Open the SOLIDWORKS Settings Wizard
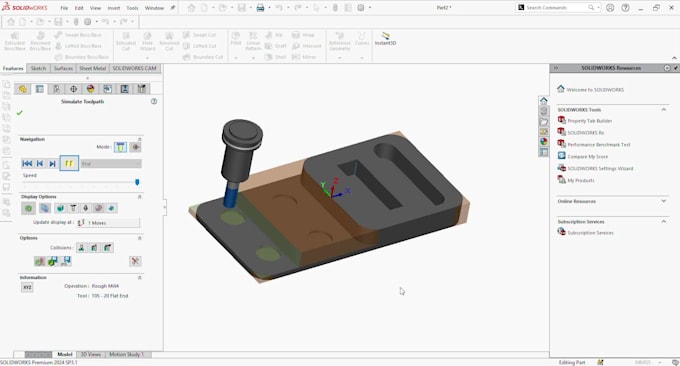 coord(600,169)
